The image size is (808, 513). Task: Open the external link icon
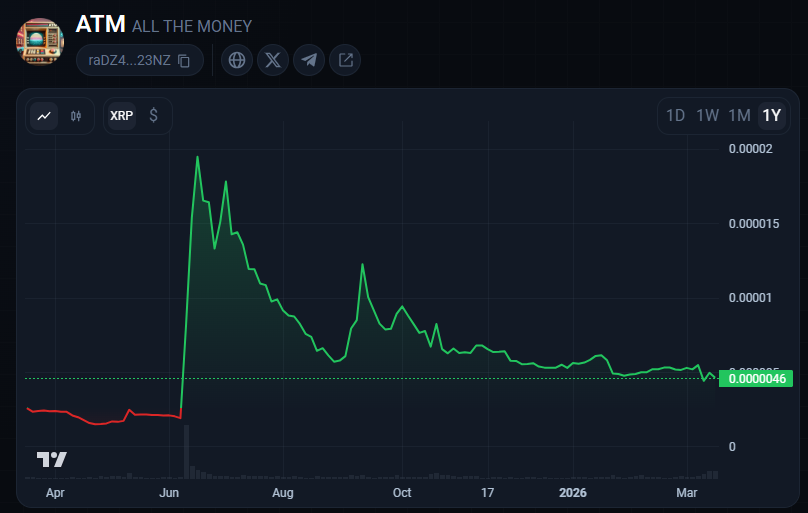pyautogui.click(x=345, y=60)
